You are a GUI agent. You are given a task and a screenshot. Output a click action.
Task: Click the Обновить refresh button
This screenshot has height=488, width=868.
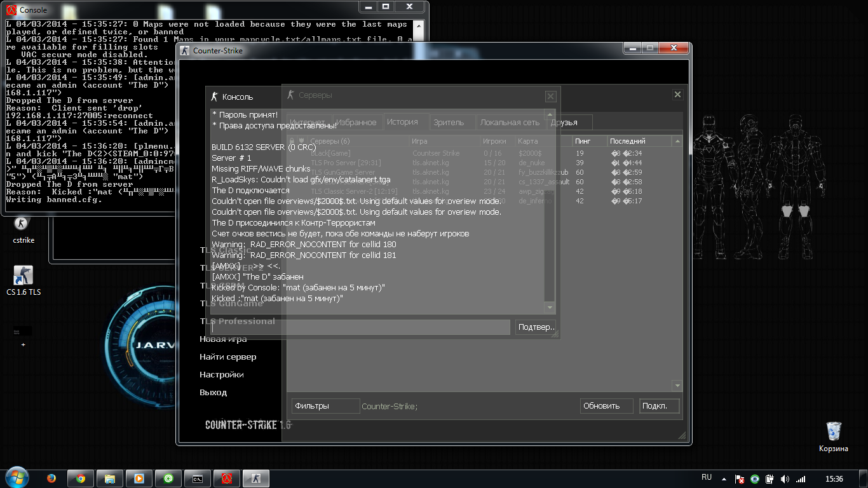607,406
